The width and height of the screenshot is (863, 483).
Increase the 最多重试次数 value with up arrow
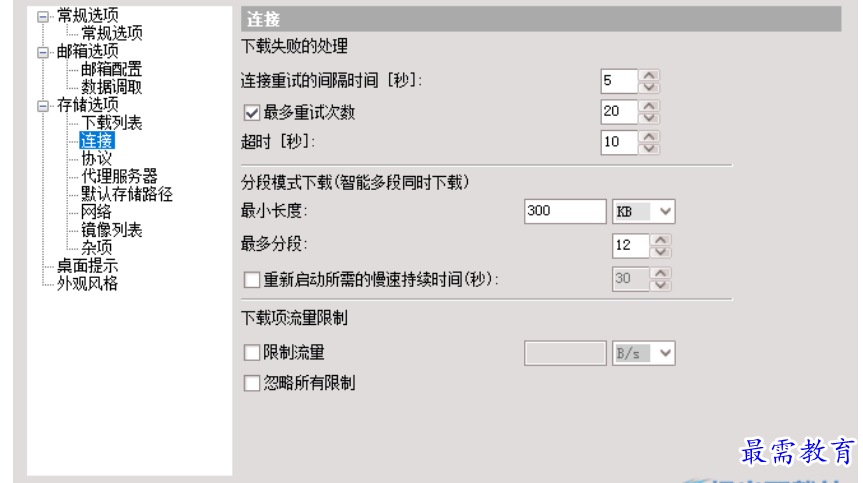point(649,106)
